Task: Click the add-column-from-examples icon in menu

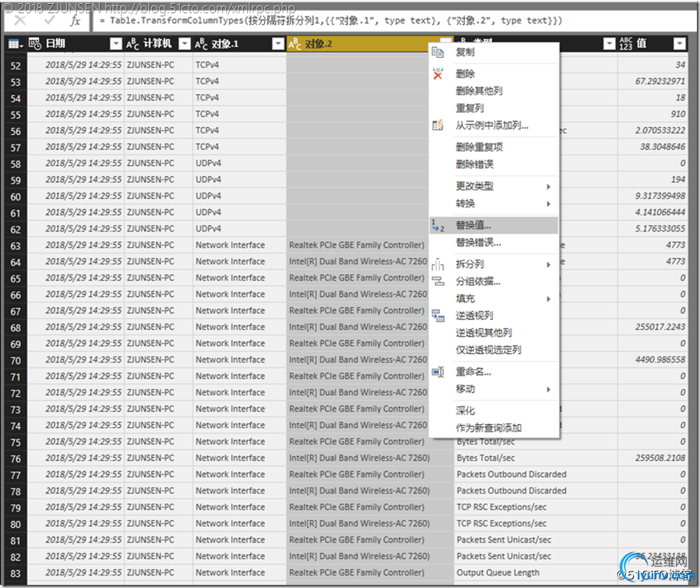Action: pos(437,125)
